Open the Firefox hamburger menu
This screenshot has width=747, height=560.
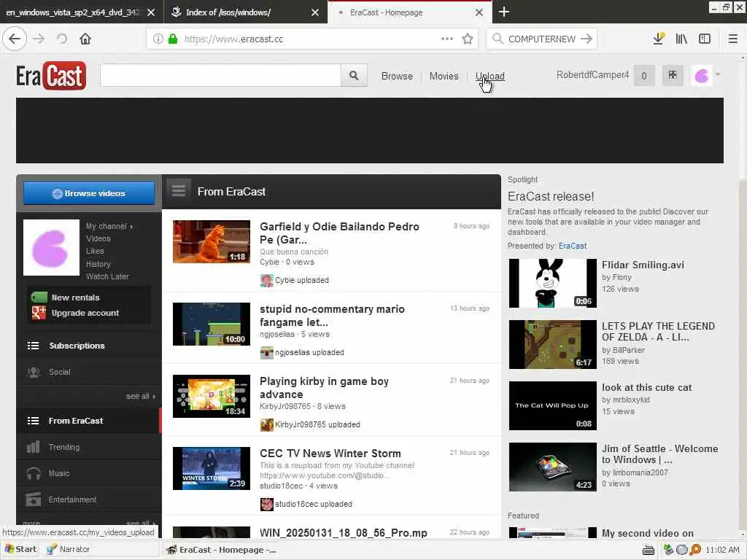[732, 39]
